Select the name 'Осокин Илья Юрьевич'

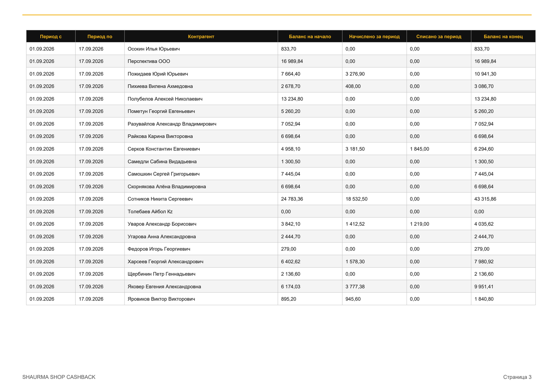tap(154, 49)
